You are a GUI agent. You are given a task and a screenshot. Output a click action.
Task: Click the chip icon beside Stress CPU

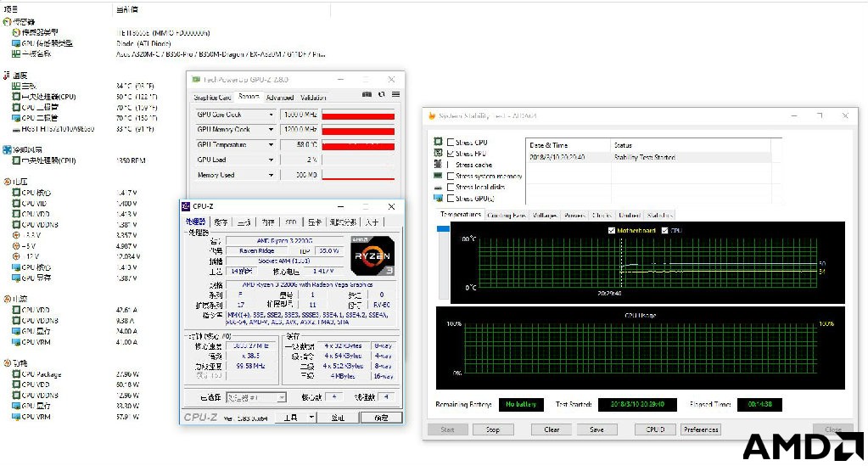pyautogui.click(x=438, y=142)
